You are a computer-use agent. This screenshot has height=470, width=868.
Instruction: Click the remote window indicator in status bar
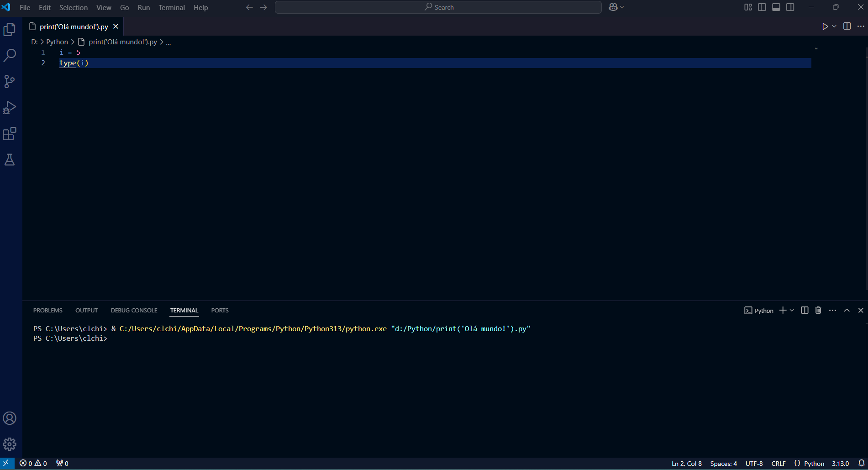(x=6, y=463)
